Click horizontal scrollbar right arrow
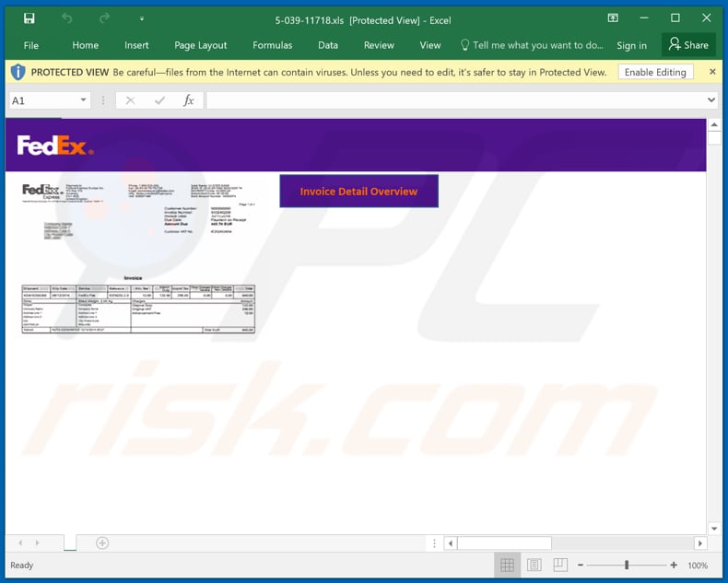The height and width of the screenshot is (583, 728). point(700,543)
